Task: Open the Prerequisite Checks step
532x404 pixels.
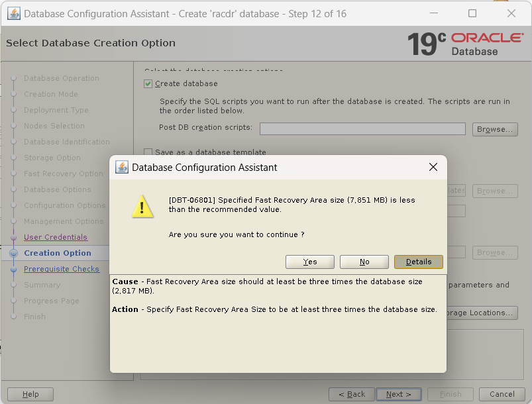Action: click(x=62, y=269)
